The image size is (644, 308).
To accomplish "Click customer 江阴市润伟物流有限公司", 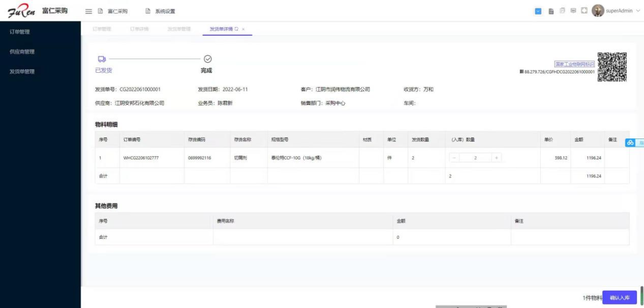I will 342,89.
